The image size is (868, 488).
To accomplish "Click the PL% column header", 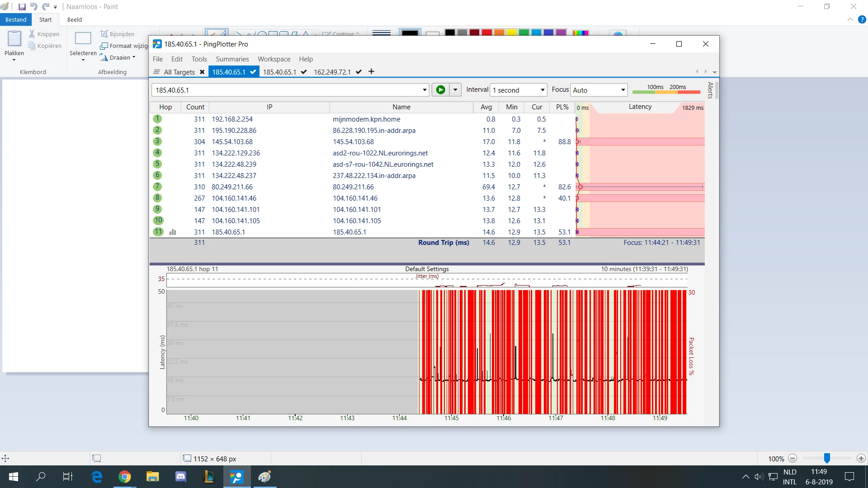I will point(562,107).
